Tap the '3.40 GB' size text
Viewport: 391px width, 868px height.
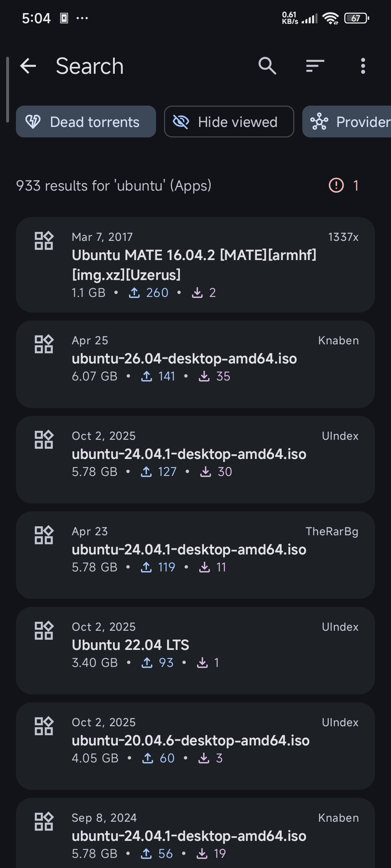coord(95,663)
